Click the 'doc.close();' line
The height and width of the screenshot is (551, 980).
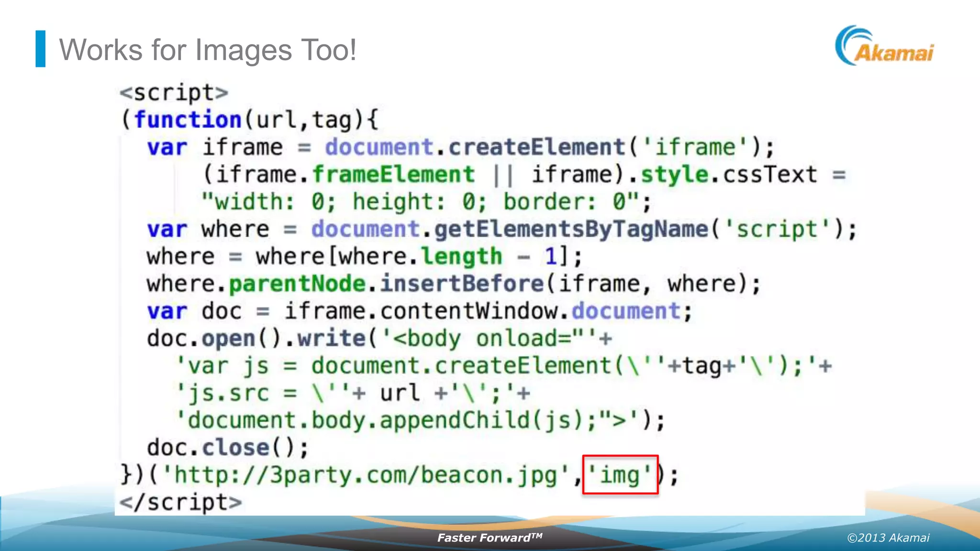(x=228, y=448)
